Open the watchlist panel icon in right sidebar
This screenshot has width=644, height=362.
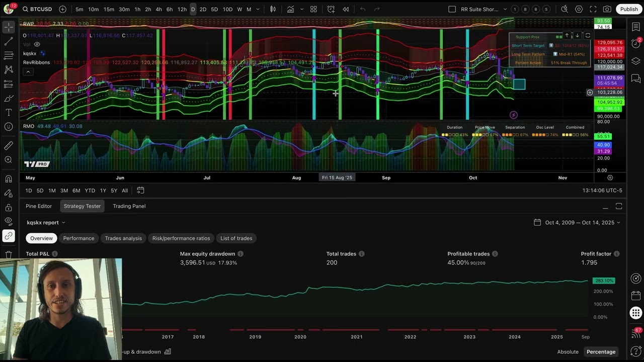tap(636, 27)
